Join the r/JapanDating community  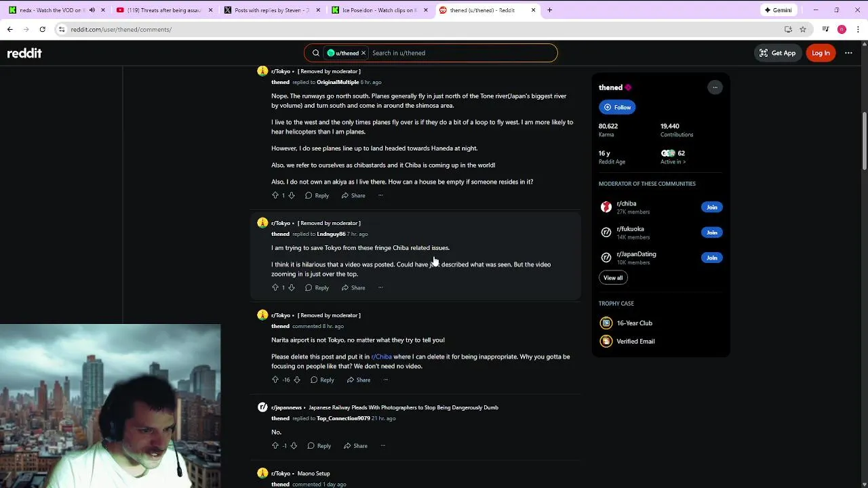pyautogui.click(x=711, y=258)
